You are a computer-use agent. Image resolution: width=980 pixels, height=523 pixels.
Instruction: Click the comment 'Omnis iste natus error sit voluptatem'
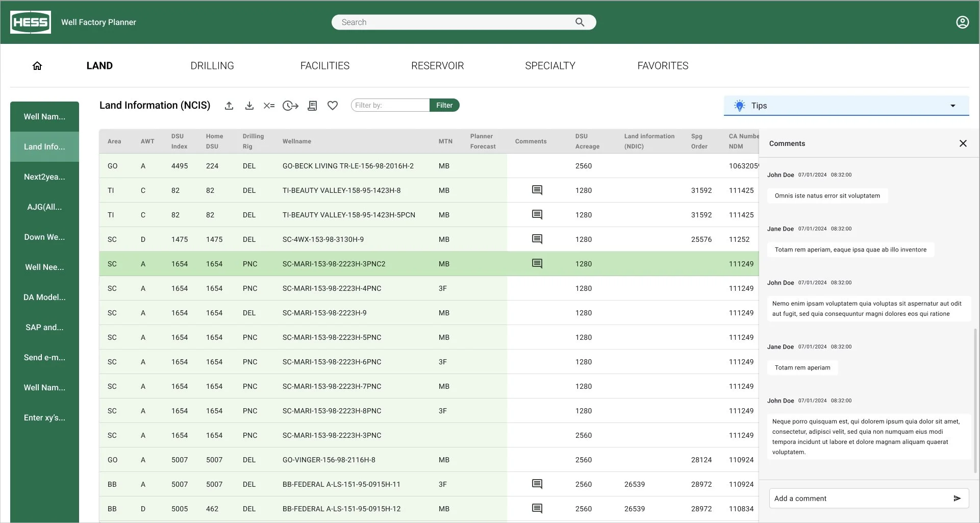pyautogui.click(x=827, y=196)
